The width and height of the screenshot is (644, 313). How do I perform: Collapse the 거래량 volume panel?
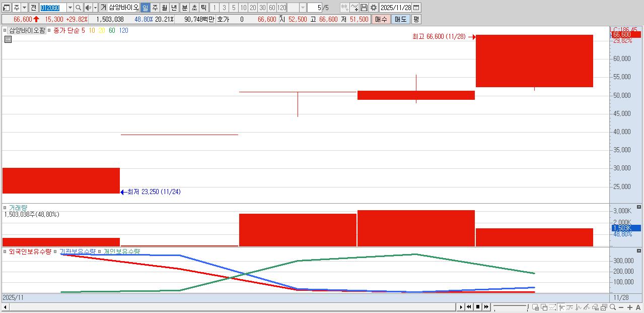[x=639, y=207]
